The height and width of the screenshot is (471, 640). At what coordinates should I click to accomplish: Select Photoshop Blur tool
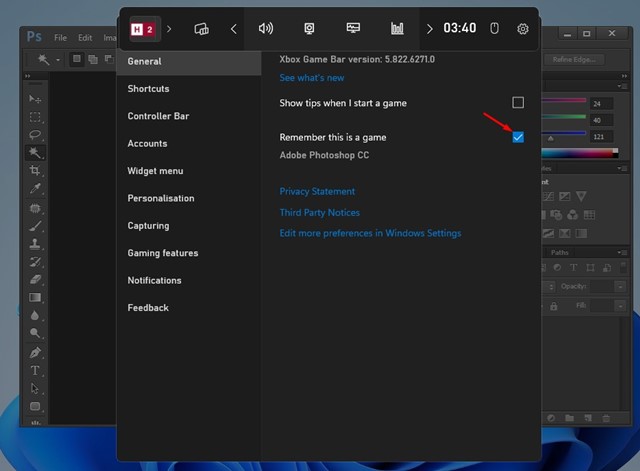[35, 315]
